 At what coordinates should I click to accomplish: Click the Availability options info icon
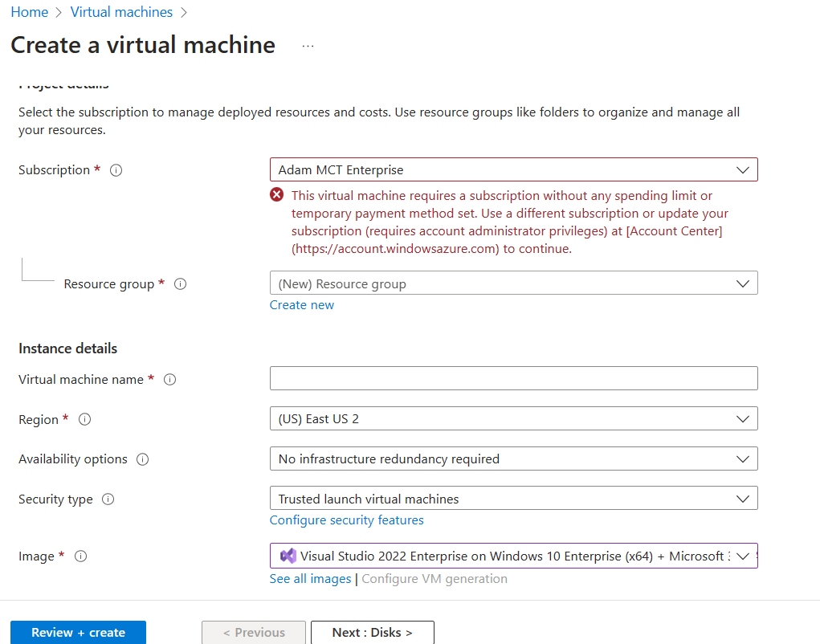tap(143, 459)
